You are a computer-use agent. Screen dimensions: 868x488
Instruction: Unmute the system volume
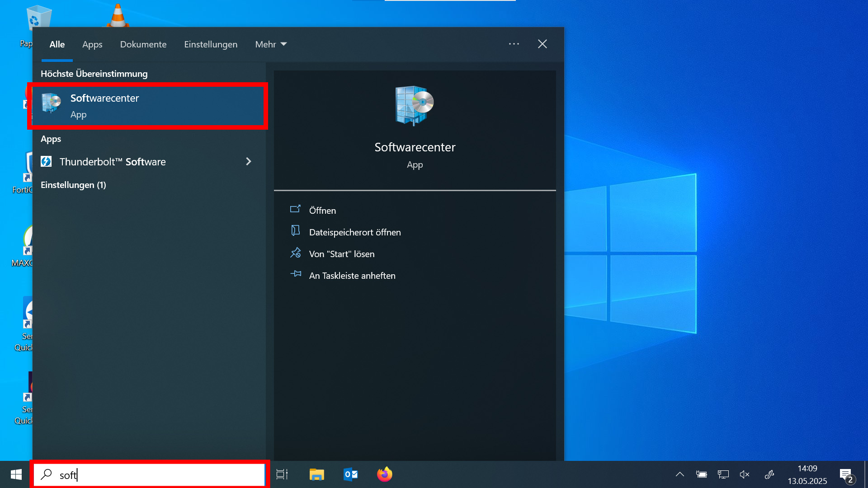pyautogui.click(x=745, y=474)
